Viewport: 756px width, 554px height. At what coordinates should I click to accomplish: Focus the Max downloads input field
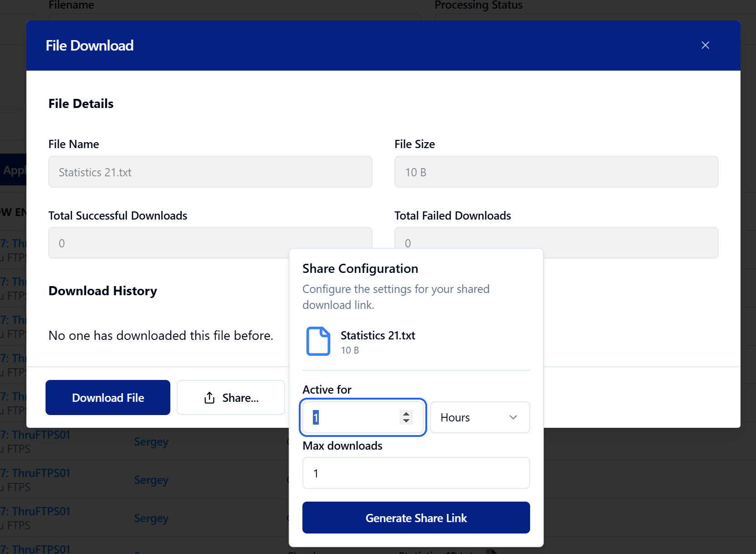click(x=416, y=473)
